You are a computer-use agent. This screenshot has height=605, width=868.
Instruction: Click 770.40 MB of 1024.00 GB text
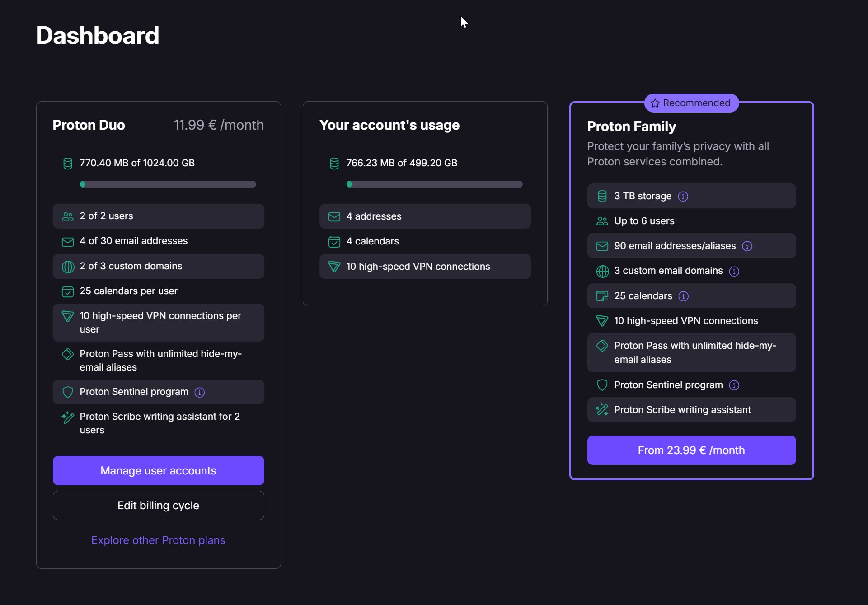click(137, 163)
